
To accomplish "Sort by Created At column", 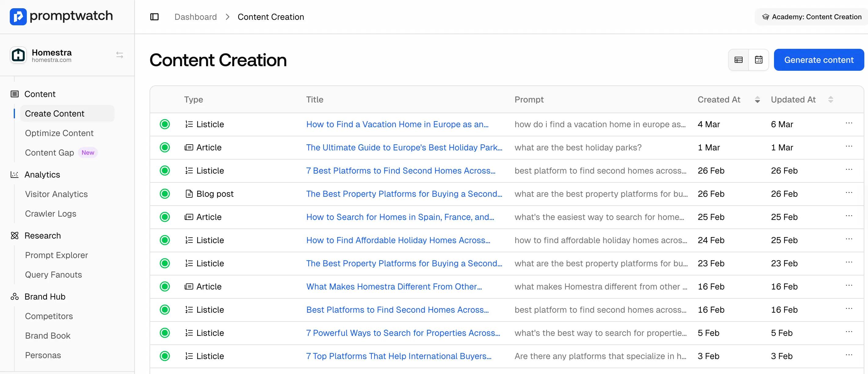I will (x=757, y=100).
